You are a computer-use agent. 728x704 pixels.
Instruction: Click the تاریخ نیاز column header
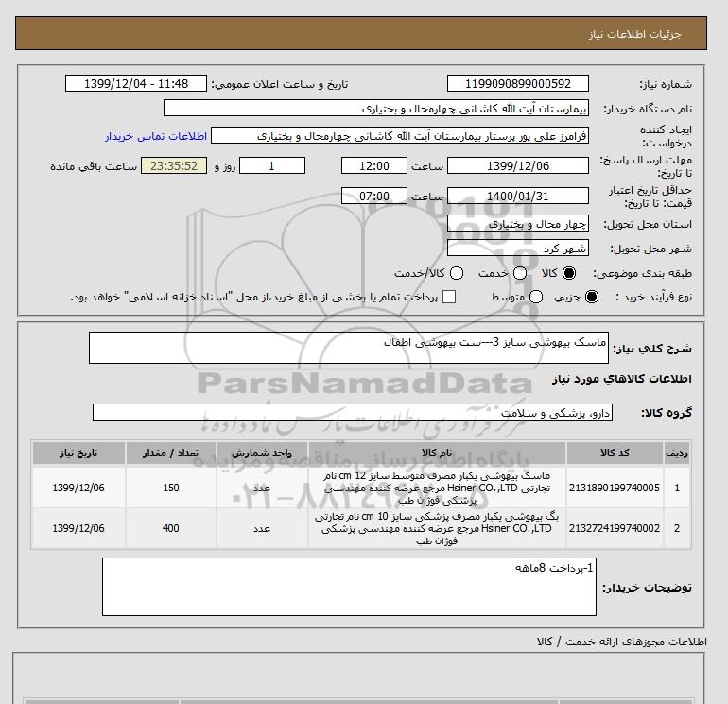[78, 453]
